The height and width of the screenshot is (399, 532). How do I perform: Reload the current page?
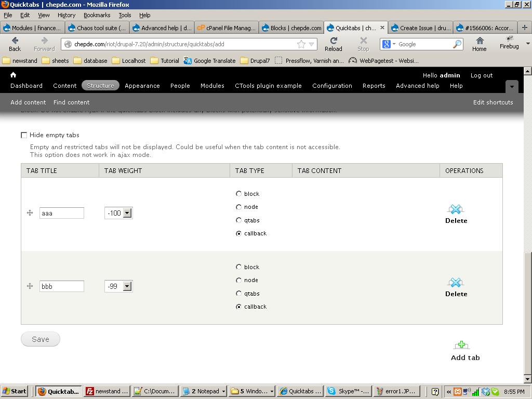[333, 44]
